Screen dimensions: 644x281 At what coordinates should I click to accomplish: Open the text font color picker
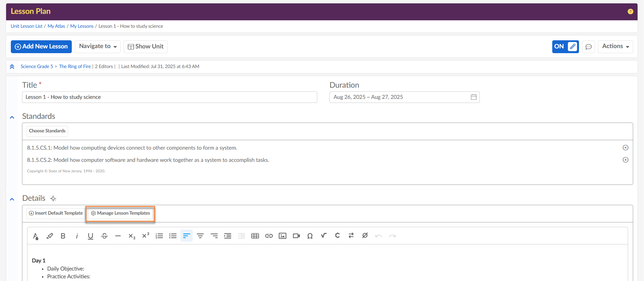(36, 236)
